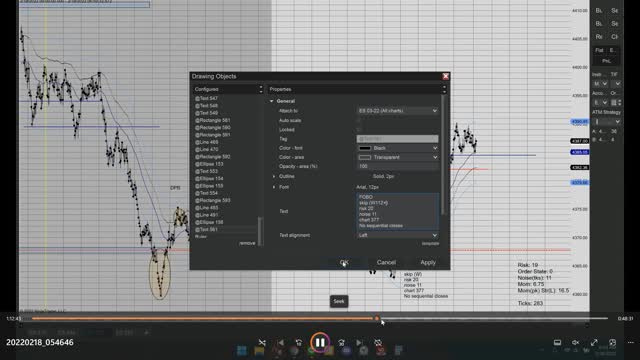
Task: Open the Account dropdown in Chart Trader
Action: [600, 102]
